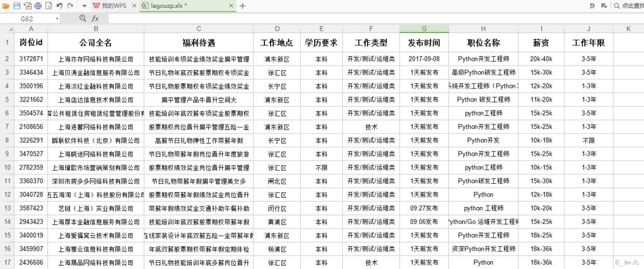Select the 09:27发布 cell
This screenshot has width=644, height=269.
coord(424,208)
